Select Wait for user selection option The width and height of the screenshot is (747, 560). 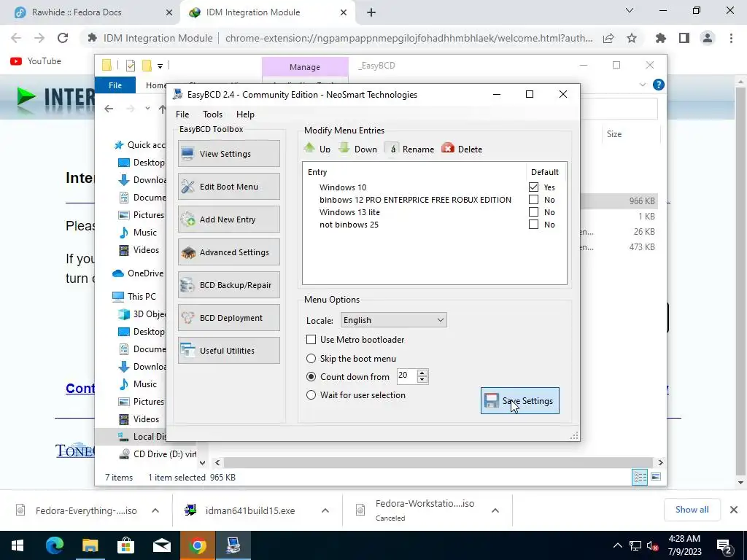click(311, 394)
